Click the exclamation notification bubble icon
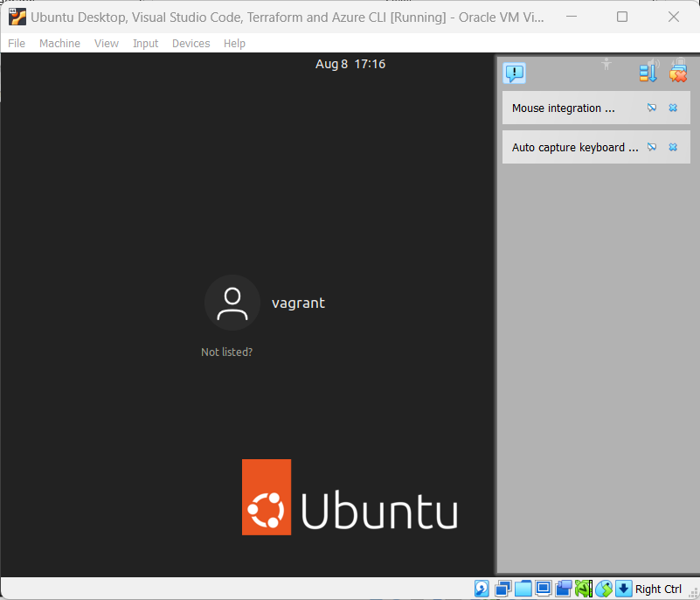The image size is (700, 600). click(514, 73)
